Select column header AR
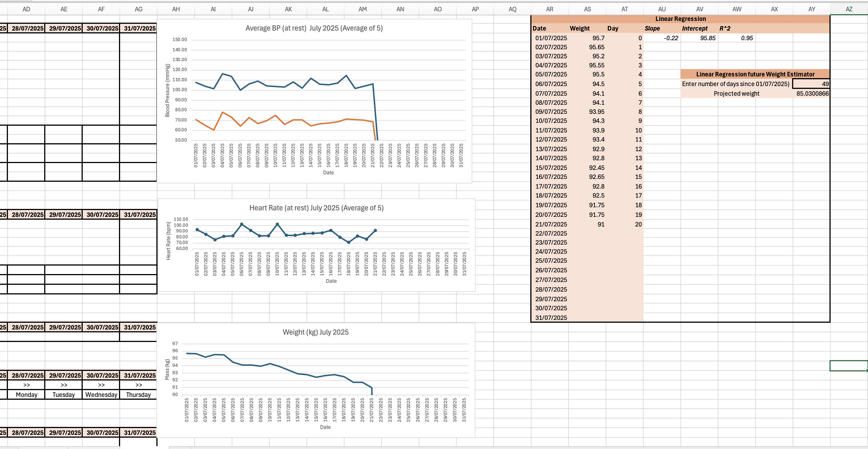Image resolution: width=868 pixels, height=449 pixels. 550,9
